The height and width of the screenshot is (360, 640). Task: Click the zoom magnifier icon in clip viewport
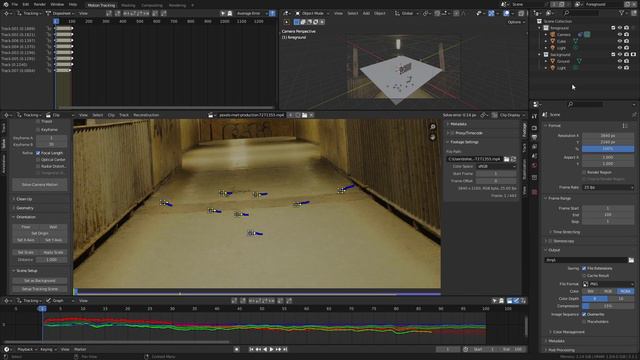(x=433, y=127)
